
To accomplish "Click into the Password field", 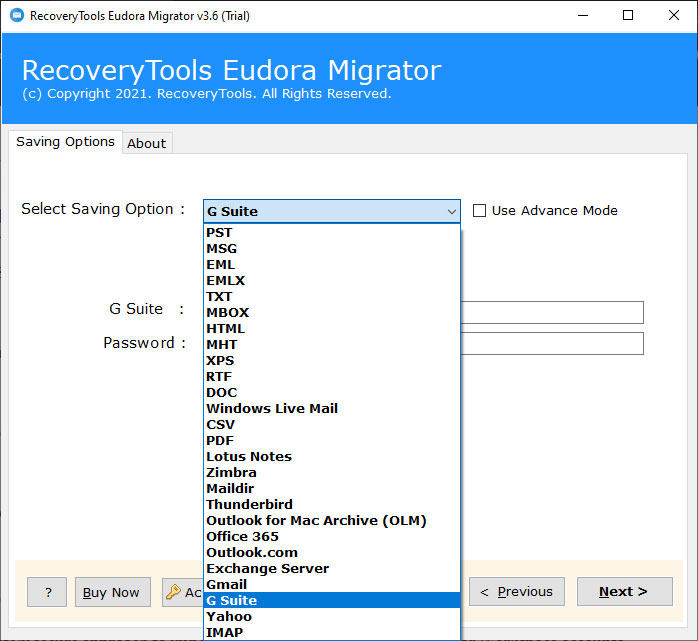I will [552, 343].
